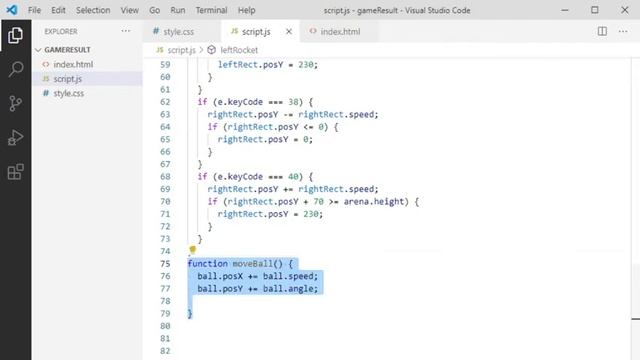
Task: Minimize the VS Code window
Action: point(564,10)
